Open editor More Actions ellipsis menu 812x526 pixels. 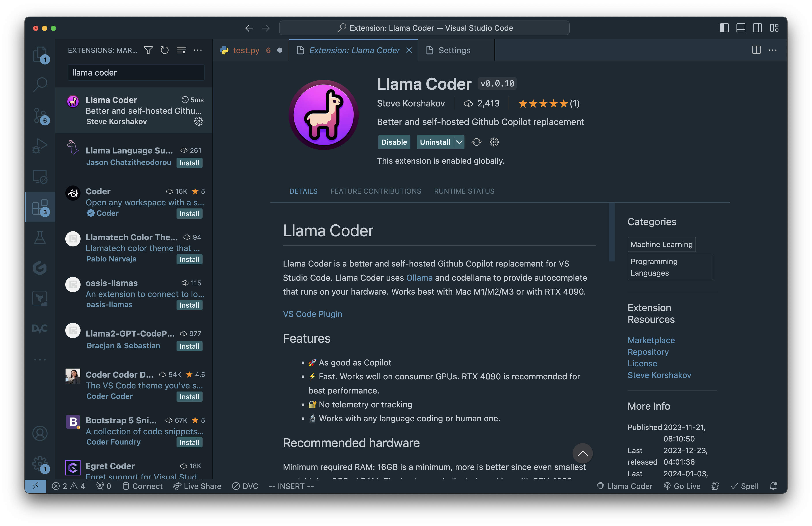773,50
